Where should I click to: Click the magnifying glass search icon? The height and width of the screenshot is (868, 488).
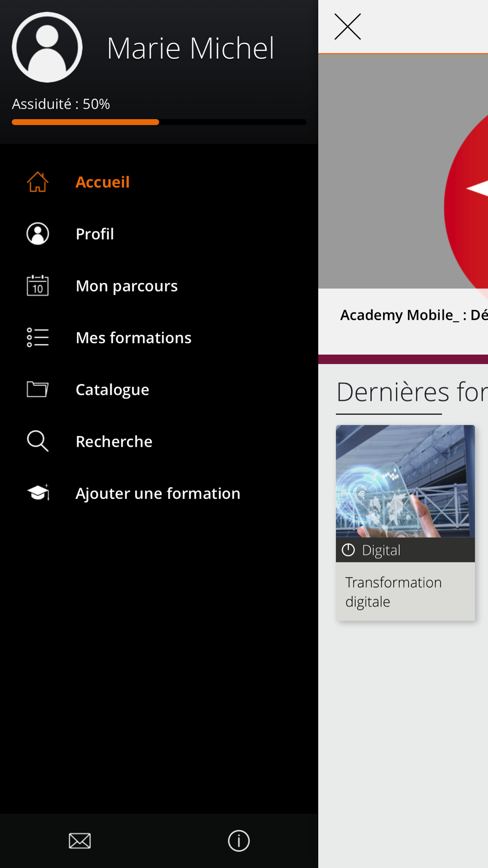[x=38, y=441]
